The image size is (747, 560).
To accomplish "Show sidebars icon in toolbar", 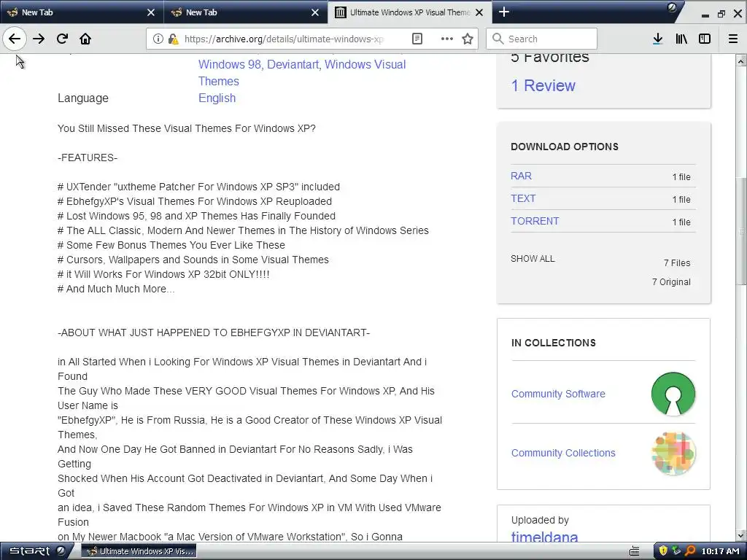I will click(x=705, y=39).
